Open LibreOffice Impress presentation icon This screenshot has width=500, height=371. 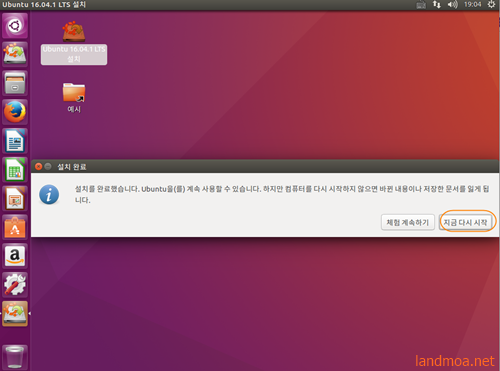(x=15, y=198)
